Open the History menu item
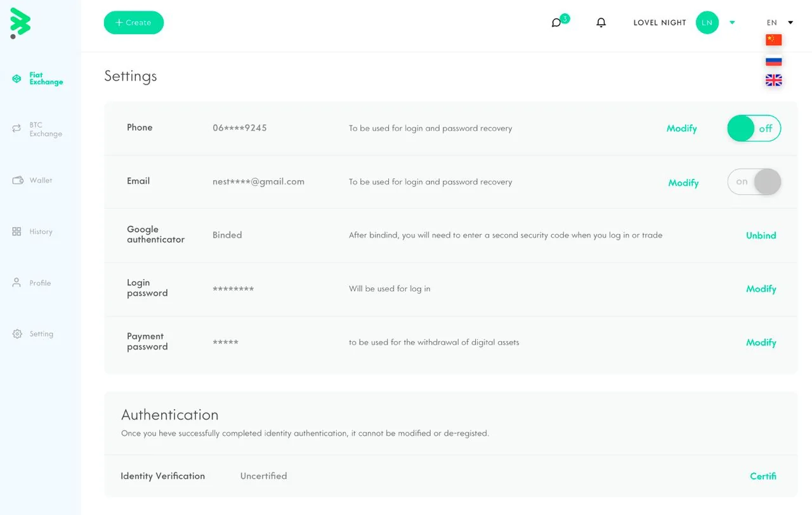812x515 pixels. click(41, 232)
